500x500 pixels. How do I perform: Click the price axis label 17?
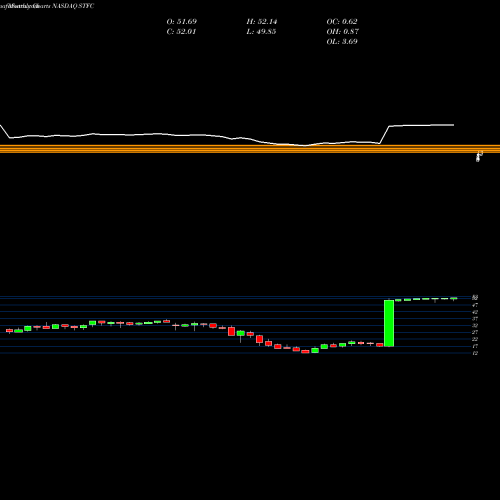(475, 346)
